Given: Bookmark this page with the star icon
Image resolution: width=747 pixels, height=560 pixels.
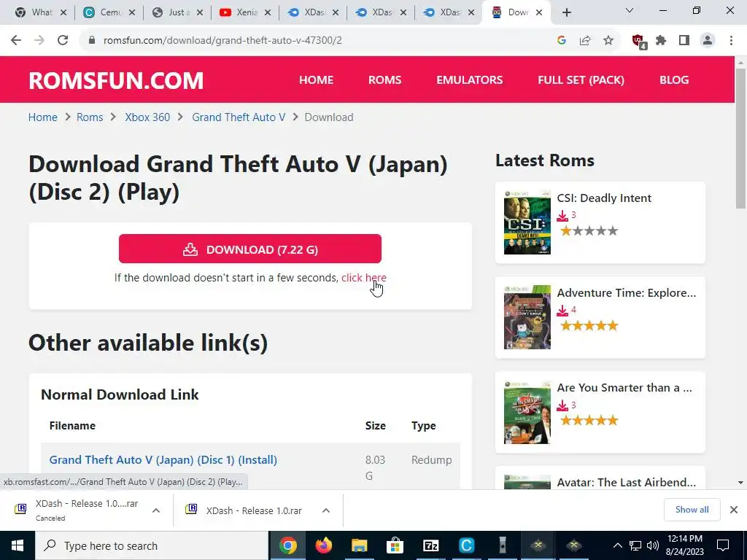Looking at the screenshot, I should tap(608, 41).
